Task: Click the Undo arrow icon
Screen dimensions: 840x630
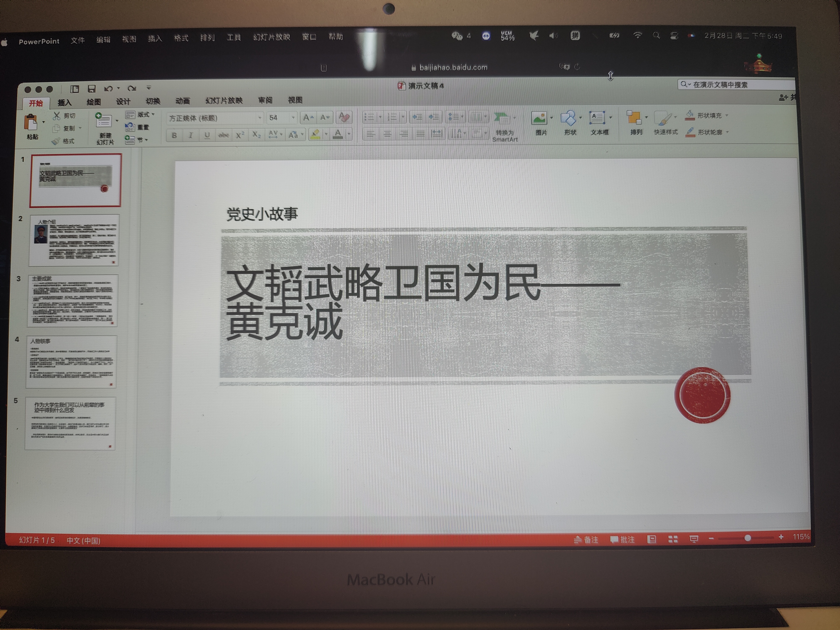Action: pyautogui.click(x=108, y=89)
